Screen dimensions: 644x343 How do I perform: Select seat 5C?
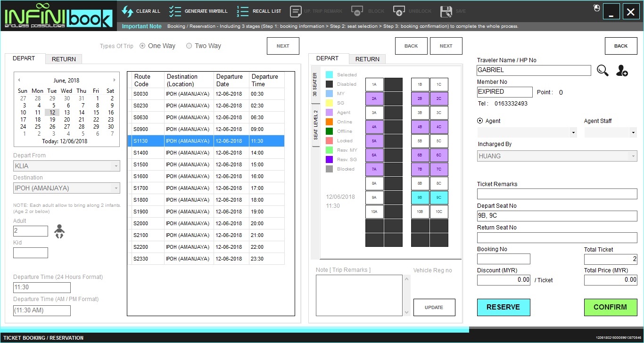click(x=439, y=141)
